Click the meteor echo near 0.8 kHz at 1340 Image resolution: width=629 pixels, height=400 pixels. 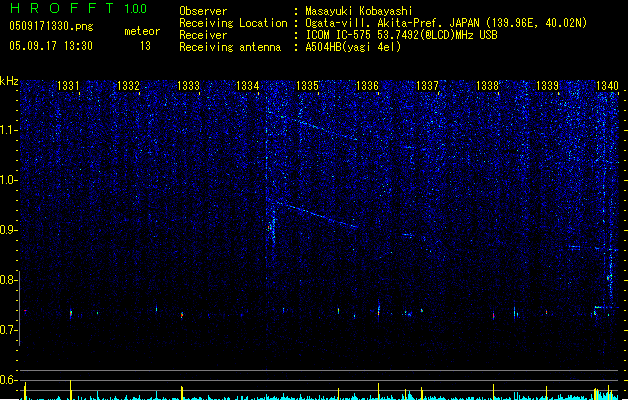coord(609,278)
